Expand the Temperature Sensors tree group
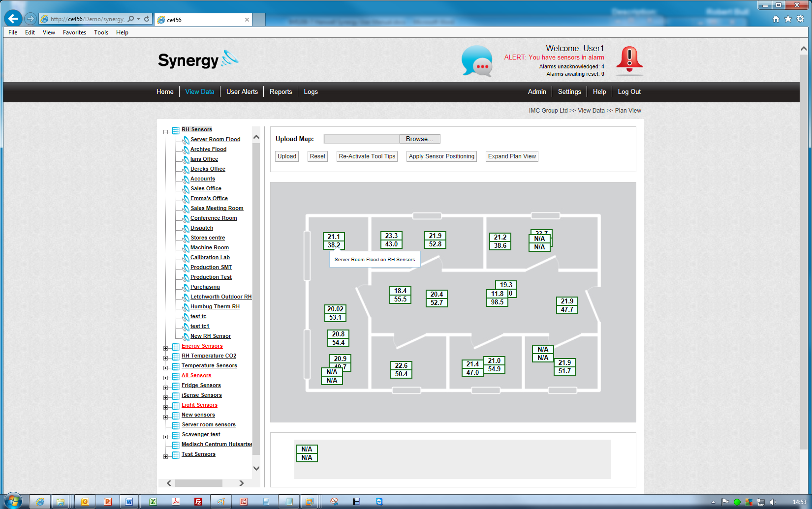 [166, 368]
